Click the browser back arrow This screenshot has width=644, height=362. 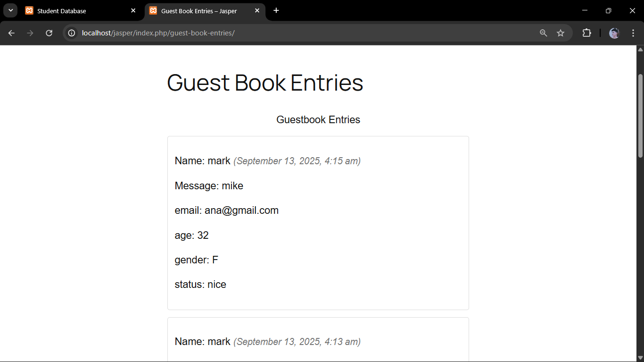[x=11, y=33]
